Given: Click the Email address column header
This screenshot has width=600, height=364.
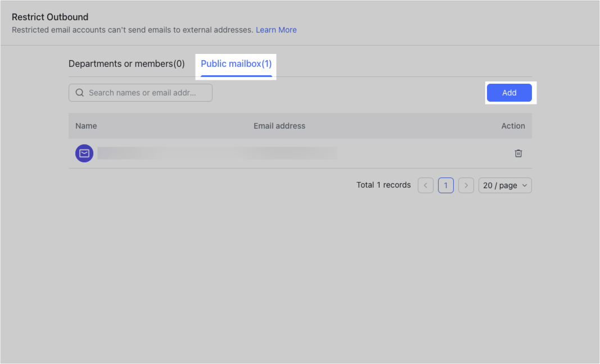Looking at the screenshot, I should pyautogui.click(x=279, y=125).
